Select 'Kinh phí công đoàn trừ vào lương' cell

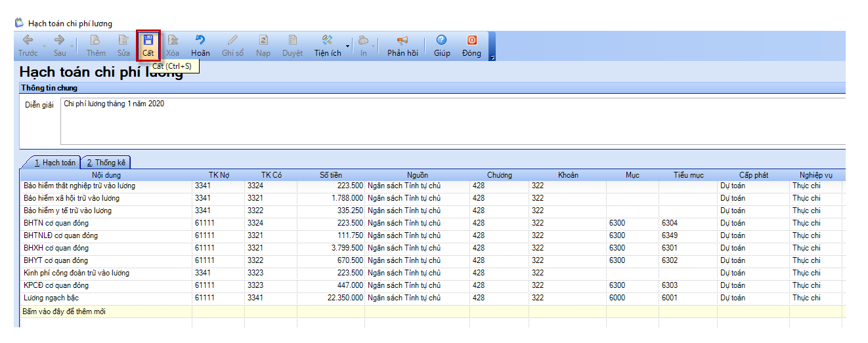[106, 273]
